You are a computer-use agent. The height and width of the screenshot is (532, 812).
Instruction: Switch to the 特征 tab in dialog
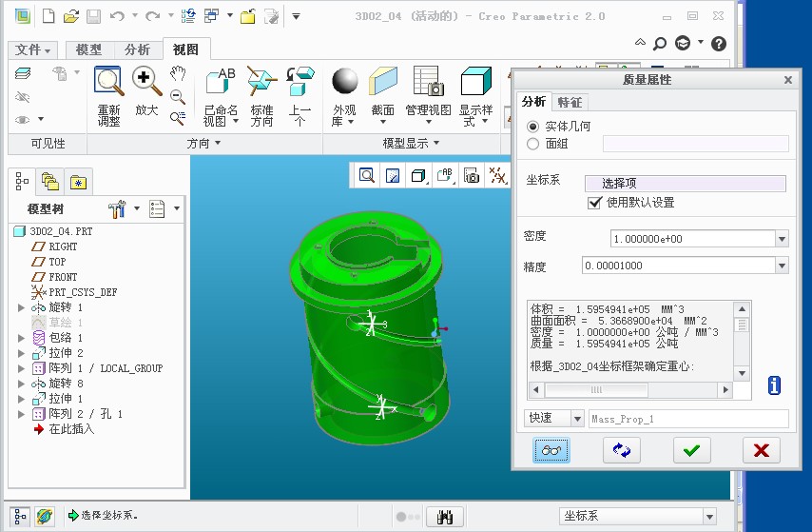tap(570, 102)
